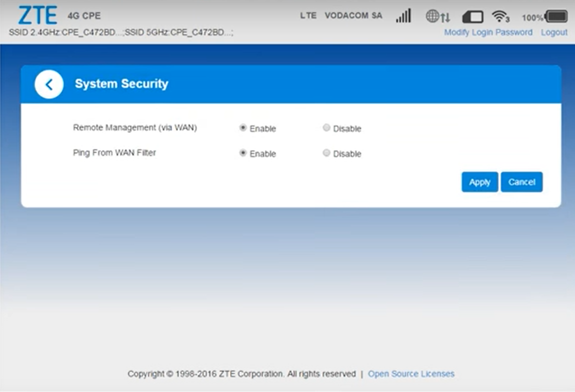Viewport: 575px width, 392px height.
Task: Click the ZTE Corporation copyright text
Action: point(241,374)
